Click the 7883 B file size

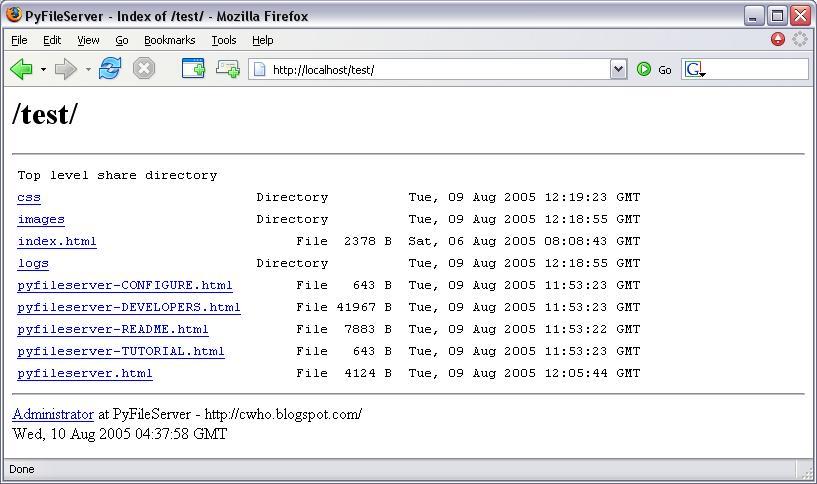pos(368,329)
